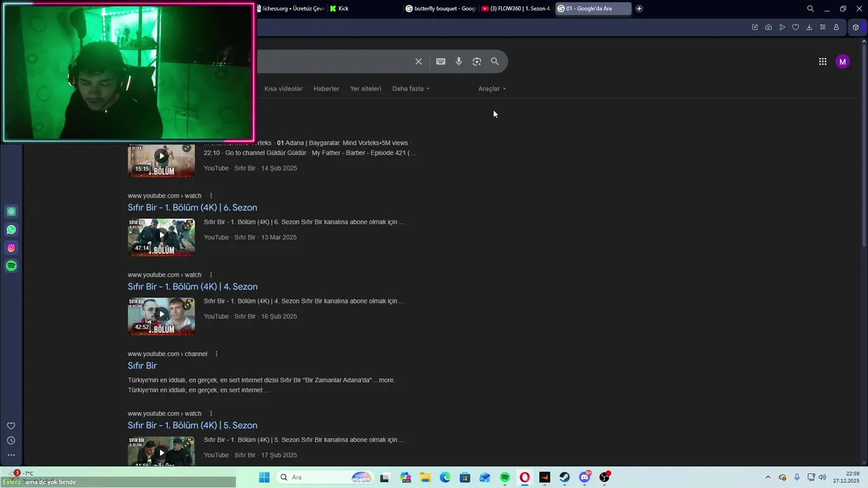Open Discord from Windows taskbar
The height and width of the screenshot is (488, 868).
click(x=585, y=478)
